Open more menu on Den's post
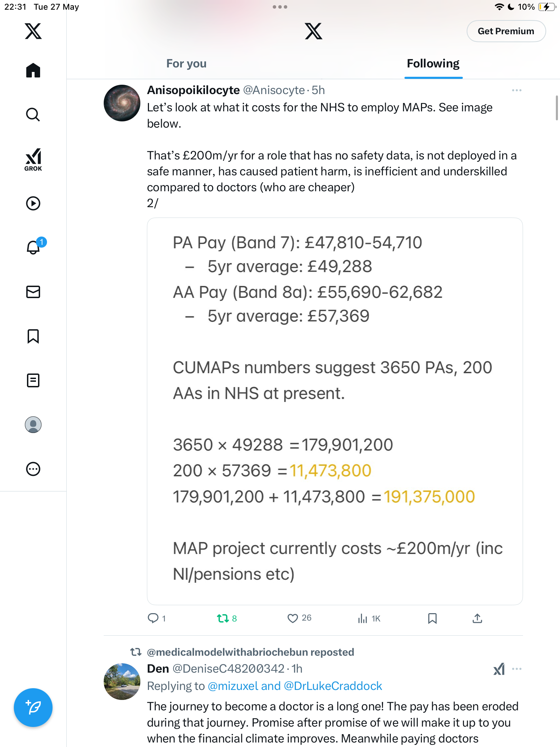This screenshot has width=560, height=747. 517,669
